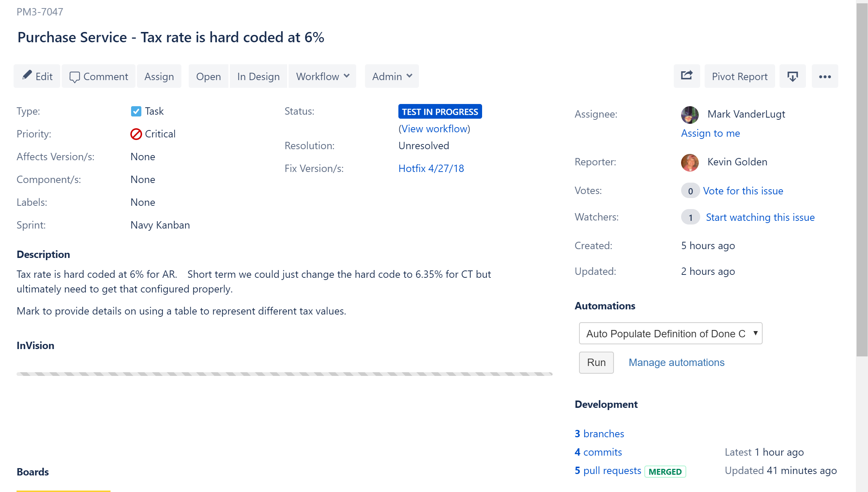The width and height of the screenshot is (868, 492).
Task: Click the share issue icon
Action: click(x=687, y=76)
